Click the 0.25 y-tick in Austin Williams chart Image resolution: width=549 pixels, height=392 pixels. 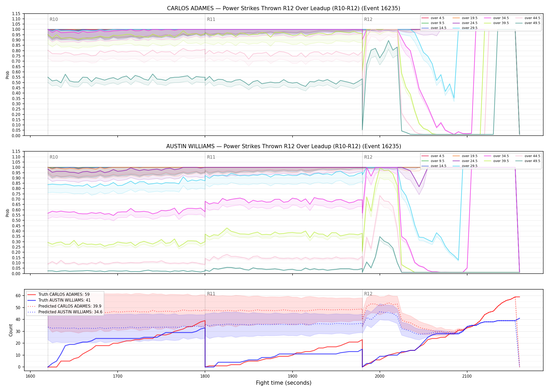[16, 247]
